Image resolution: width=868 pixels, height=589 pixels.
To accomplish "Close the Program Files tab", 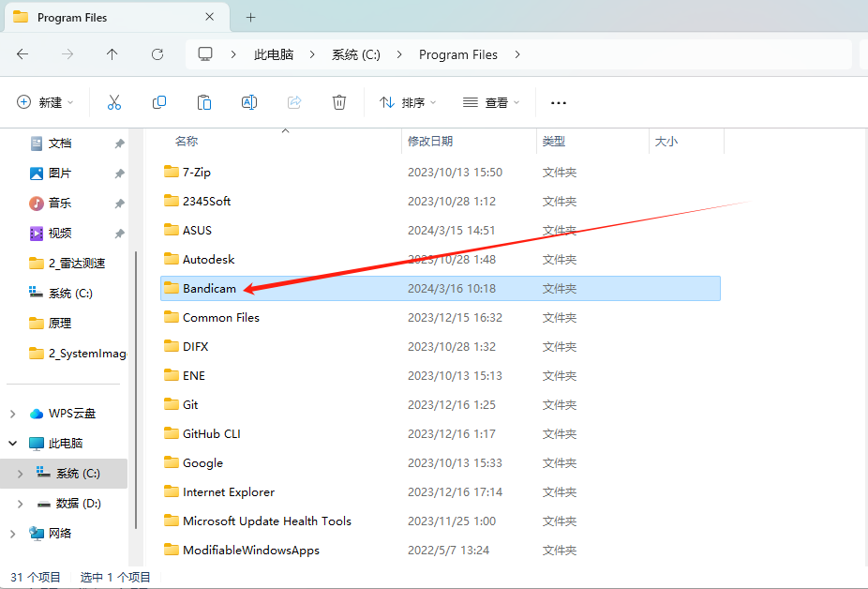I will point(209,17).
